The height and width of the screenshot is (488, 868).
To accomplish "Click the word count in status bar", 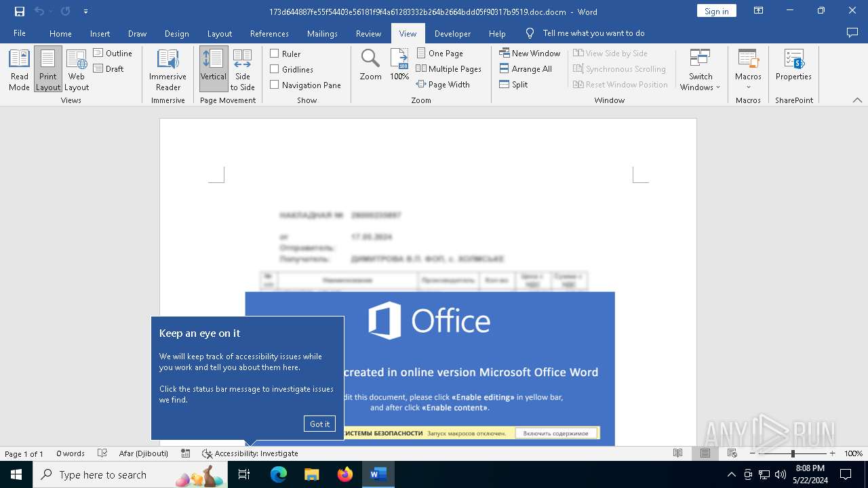I will [x=71, y=453].
